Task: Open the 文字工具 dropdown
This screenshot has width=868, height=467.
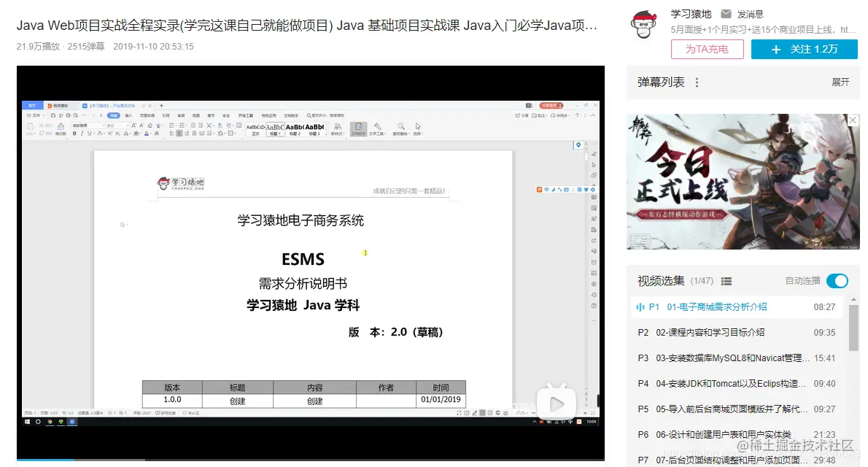Action: click(378, 129)
